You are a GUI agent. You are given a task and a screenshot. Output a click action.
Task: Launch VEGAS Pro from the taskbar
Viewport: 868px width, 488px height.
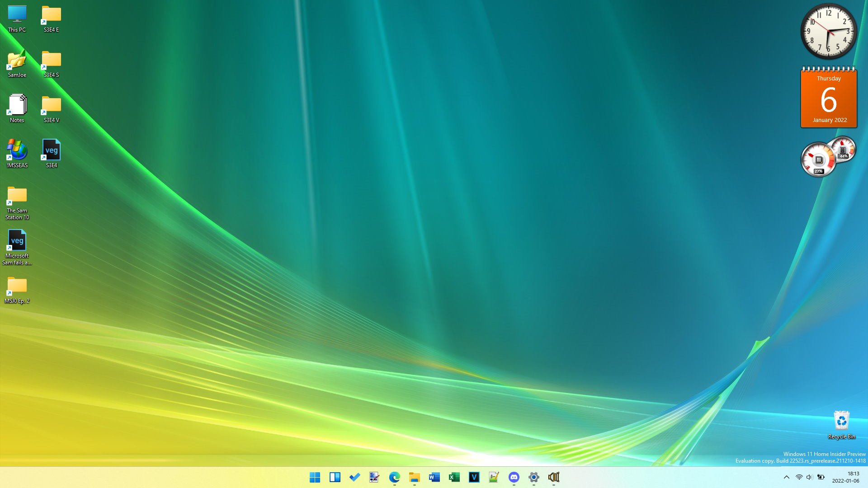(474, 477)
